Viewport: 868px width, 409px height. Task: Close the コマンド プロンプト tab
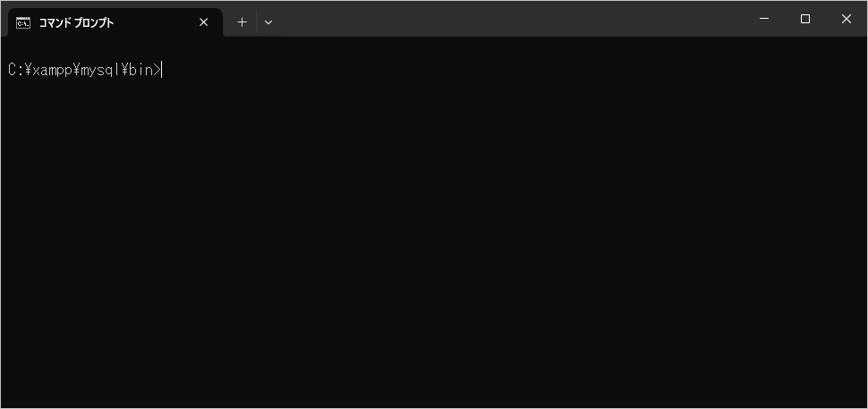click(x=203, y=22)
